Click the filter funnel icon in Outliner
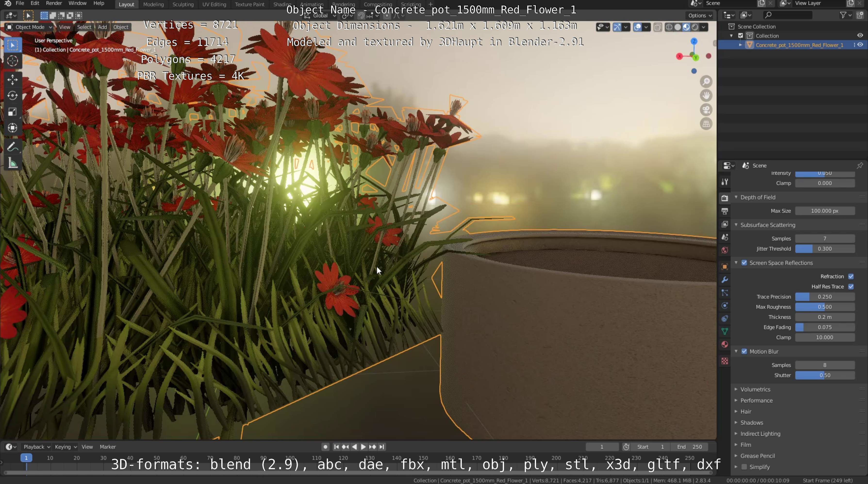The width and height of the screenshot is (868, 484). tap(843, 15)
